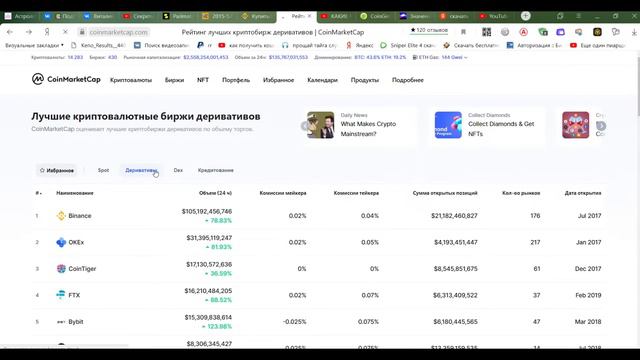Sort by Наименование column header
The image size is (640, 360).
pyautogui.click(x=75, y=193)
